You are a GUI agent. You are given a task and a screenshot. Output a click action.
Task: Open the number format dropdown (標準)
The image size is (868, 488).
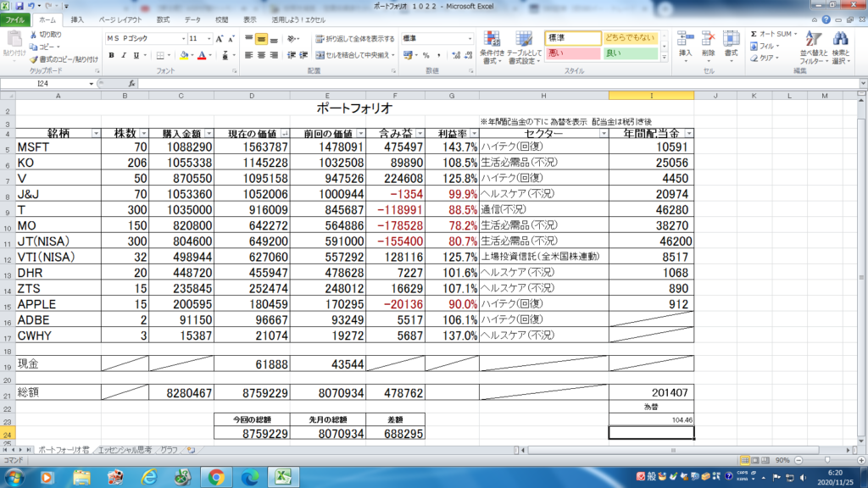(470, 39)
